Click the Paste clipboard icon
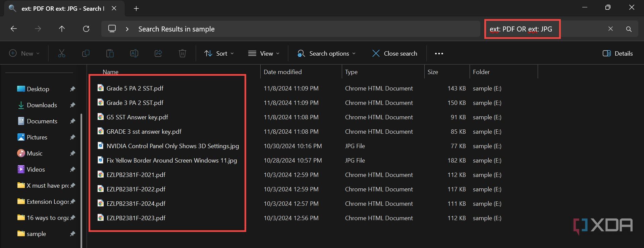 coord(110,53)
